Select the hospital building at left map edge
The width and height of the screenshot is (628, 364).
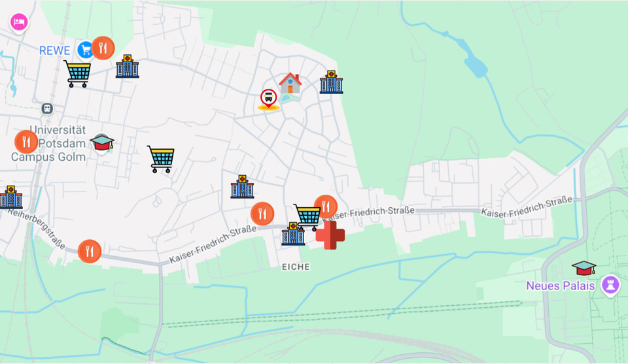coord(11,197)
